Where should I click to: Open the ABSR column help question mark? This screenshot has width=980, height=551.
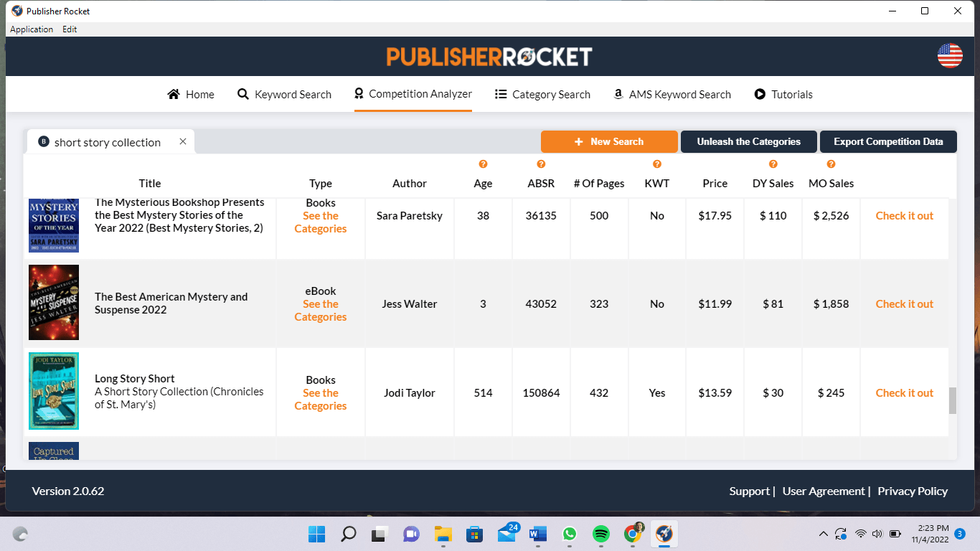541,164
